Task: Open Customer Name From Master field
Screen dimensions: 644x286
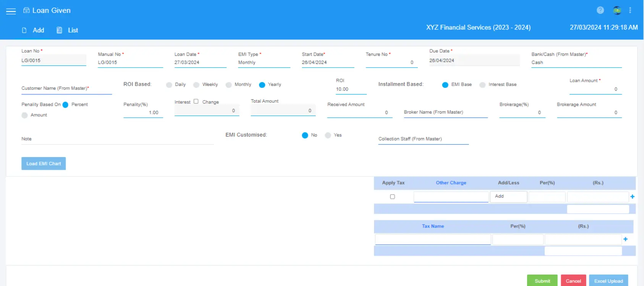Action: [66, 89]
